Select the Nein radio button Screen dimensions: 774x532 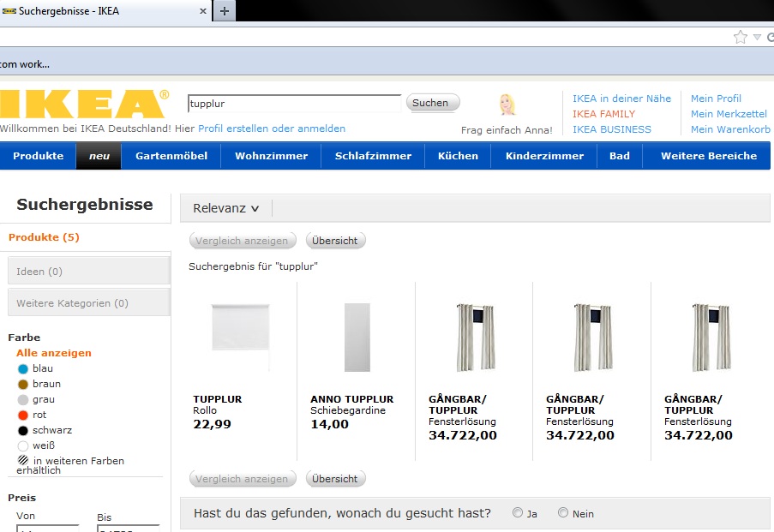pyautogui.click(x=563, y=513)
